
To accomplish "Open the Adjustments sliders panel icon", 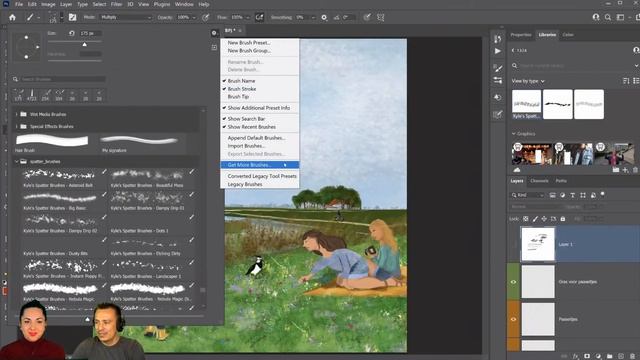I will (x=498, y=80).
